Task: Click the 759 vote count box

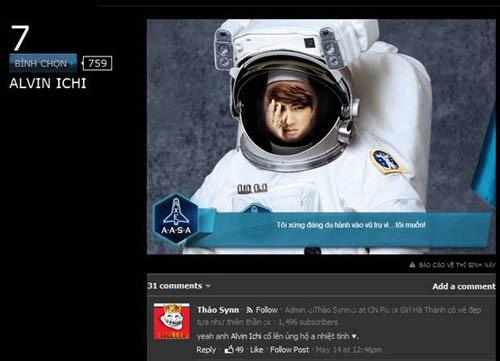Action: pyautogui.click(x=97, y=63)
